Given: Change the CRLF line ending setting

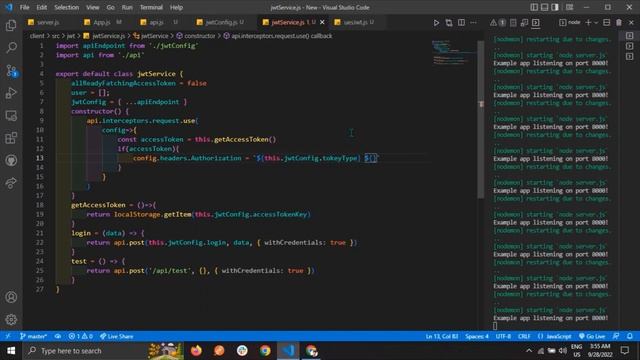Looking at the screenshot, I should 524,336.
